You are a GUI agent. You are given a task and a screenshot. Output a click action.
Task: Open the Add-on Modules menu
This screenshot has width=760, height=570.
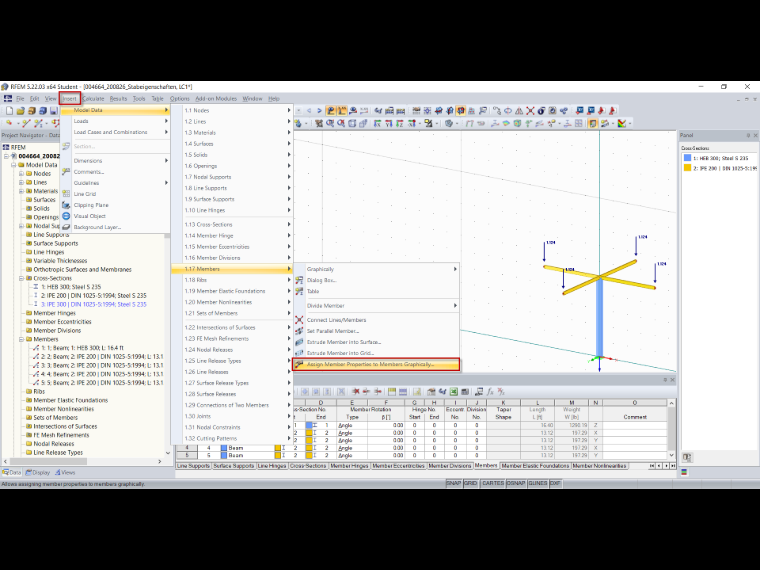[x=216, y=98]
